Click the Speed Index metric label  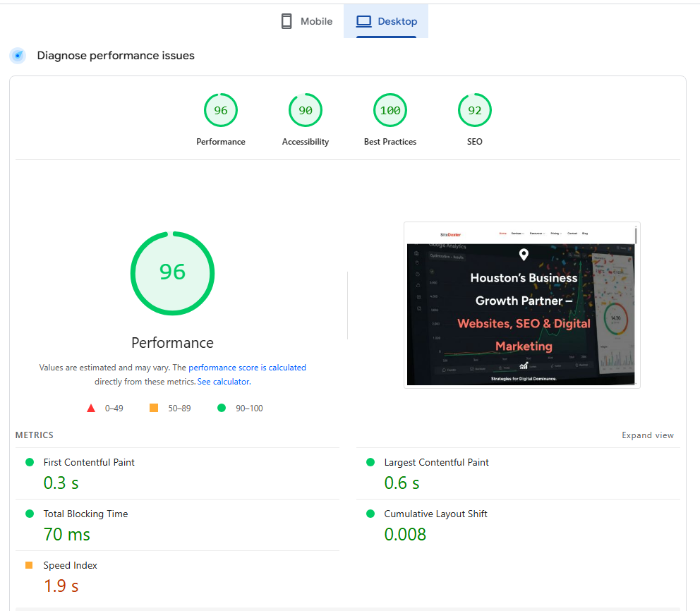(70, 565)
